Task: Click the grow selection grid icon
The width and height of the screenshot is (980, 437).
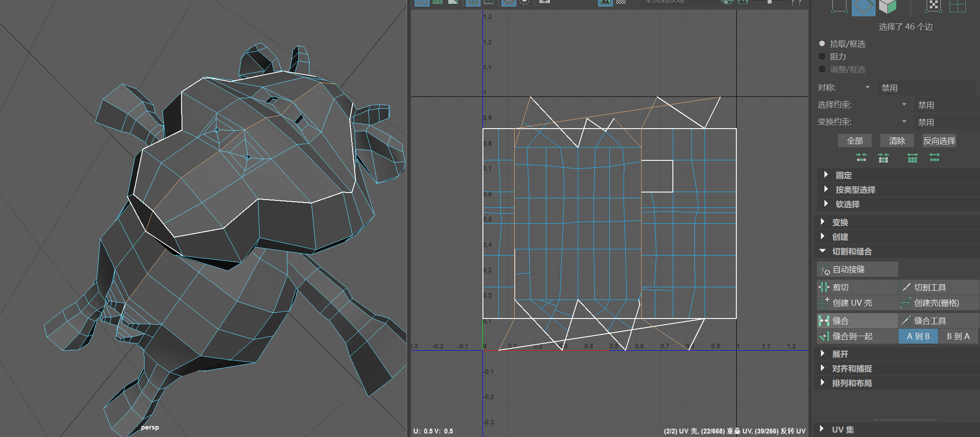Action: click(x=913, y=157)
